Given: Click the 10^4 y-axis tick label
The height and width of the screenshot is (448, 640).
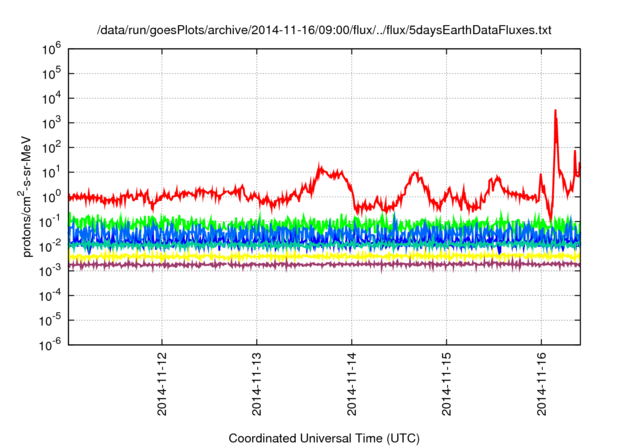Looking at the screenshot, I should [51, 98].
